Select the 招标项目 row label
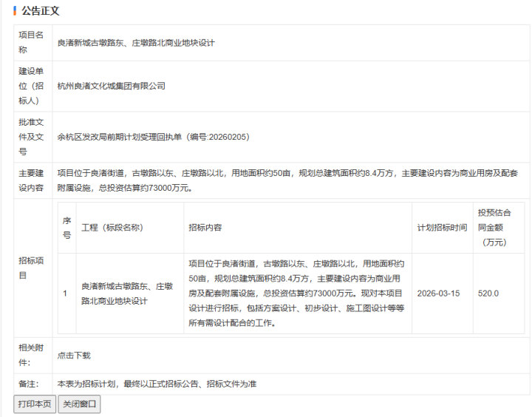Image resolution: width=532 pixels, height=417 pixels. (x=31, y=268)
